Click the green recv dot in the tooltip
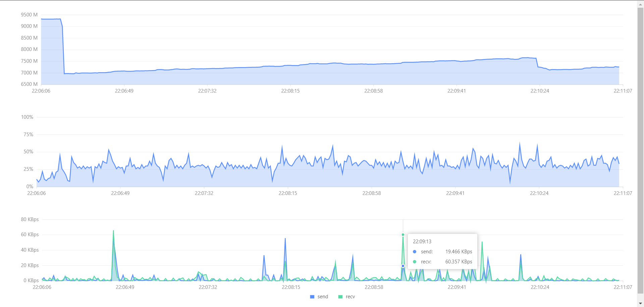 click(415, 261)
